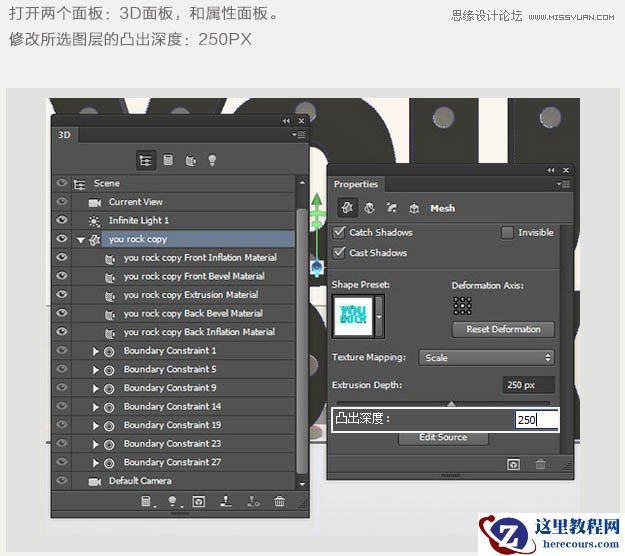The image size is (625, 556).
Task: Open the 3D panel flyout menu icon
Action: pyautogui.click(x=299, y=135)
